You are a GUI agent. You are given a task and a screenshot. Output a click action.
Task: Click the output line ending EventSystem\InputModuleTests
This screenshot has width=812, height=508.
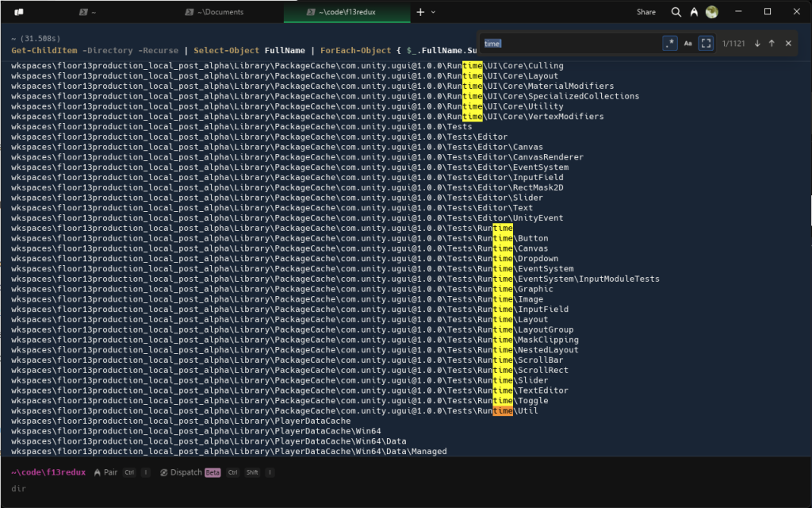[x=335, y=279]
